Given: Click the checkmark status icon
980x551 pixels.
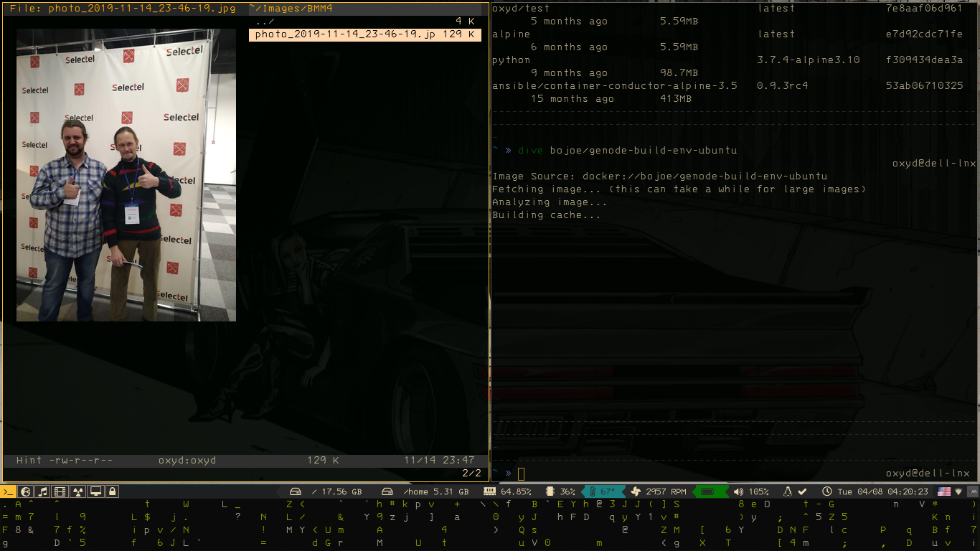Looking at the screenshot, I should [x=802, y=491].
